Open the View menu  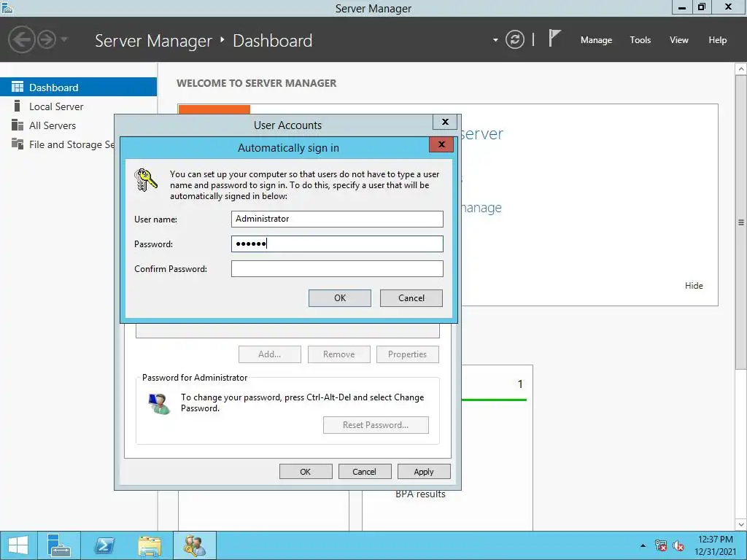click(679, 40)
